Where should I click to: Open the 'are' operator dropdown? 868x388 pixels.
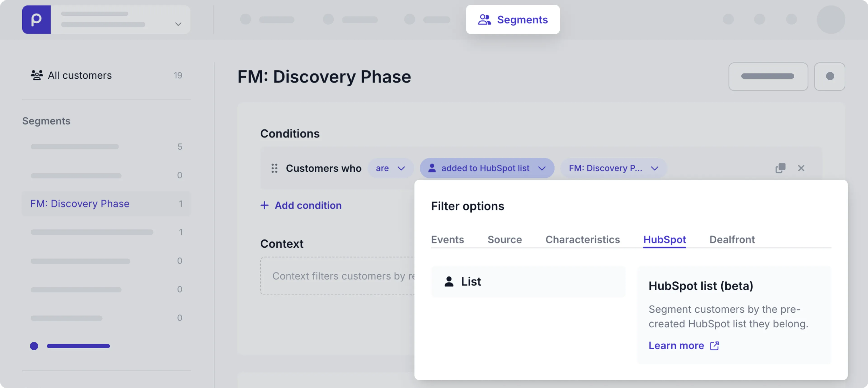[390, 168]
